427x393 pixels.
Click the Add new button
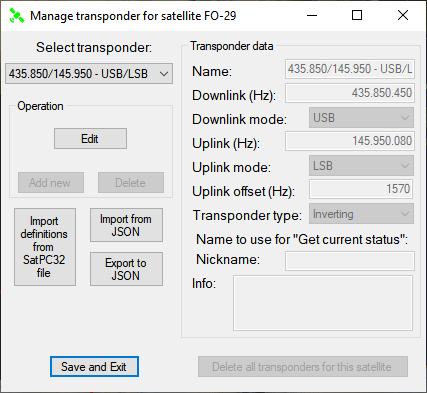[x=51, y=183]
